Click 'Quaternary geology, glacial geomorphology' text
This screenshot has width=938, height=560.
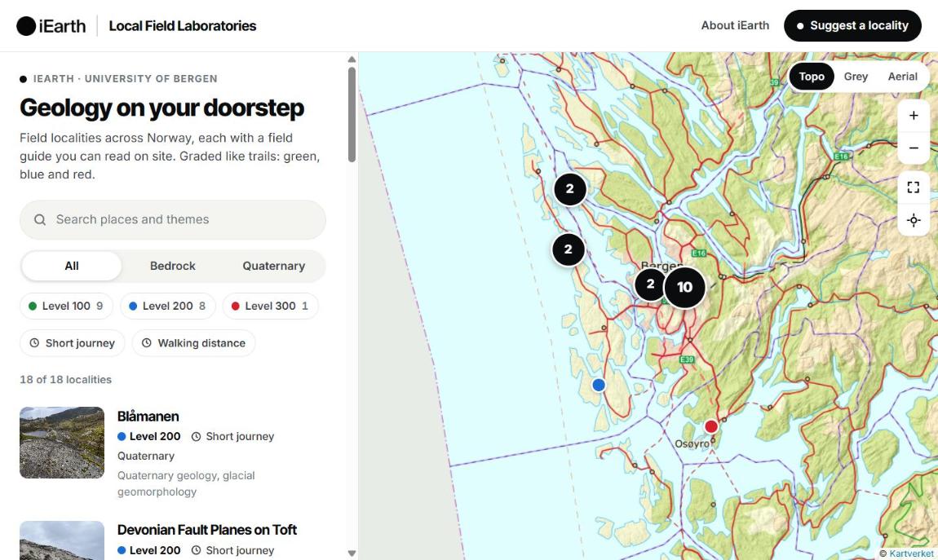(186, 483)
